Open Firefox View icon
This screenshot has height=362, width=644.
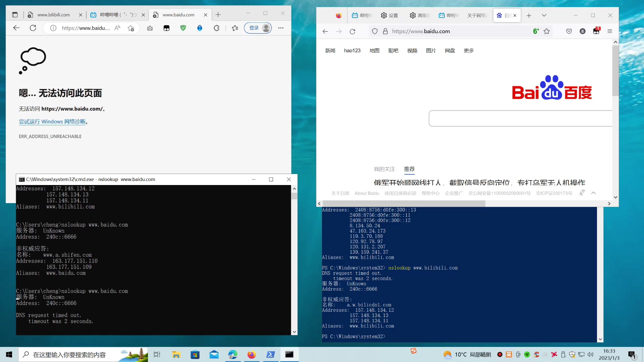pos(339,15)
